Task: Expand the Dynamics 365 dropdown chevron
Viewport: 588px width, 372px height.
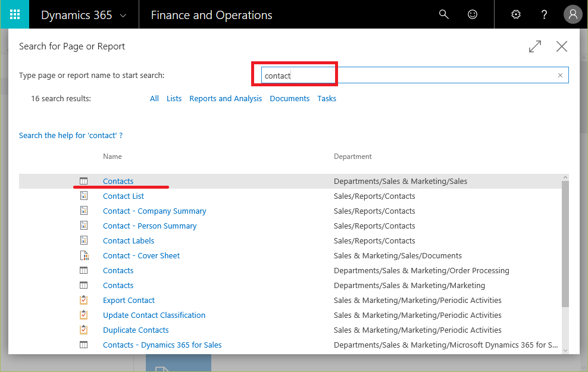Action: pyautogui.click(x=123, y=15)
